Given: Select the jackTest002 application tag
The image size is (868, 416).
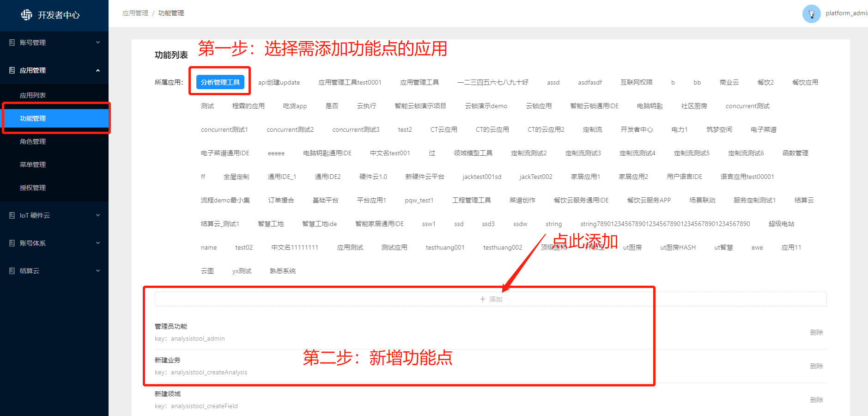Looking at the screenshot, I should [536, 177].
